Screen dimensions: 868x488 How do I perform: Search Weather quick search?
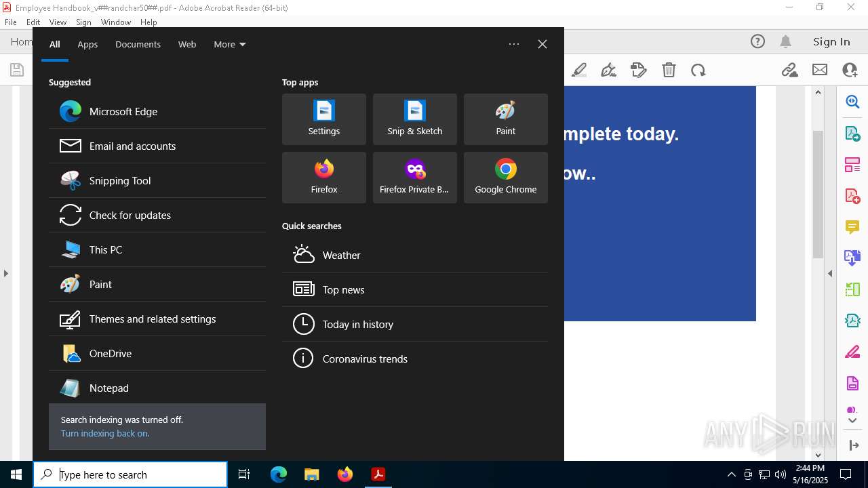point(415,255)
